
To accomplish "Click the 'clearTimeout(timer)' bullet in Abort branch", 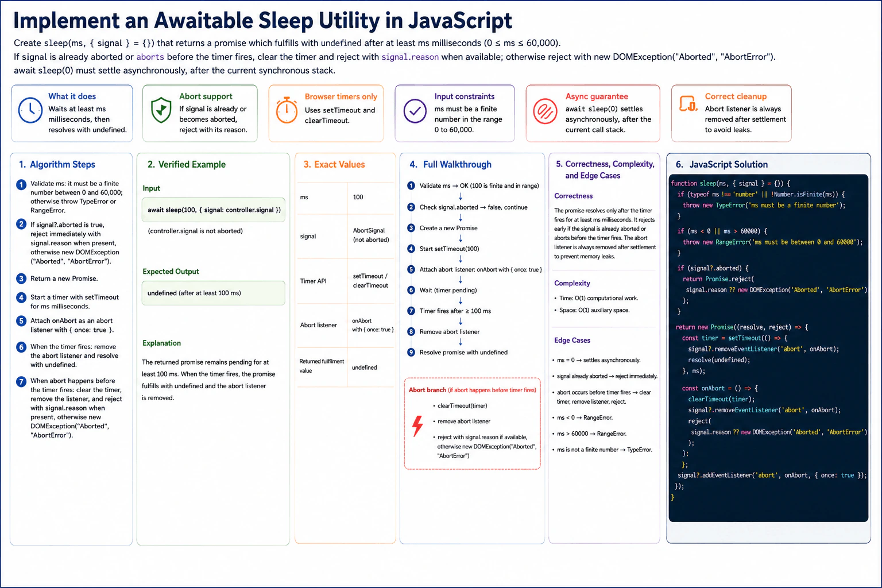I will (462, 405).
